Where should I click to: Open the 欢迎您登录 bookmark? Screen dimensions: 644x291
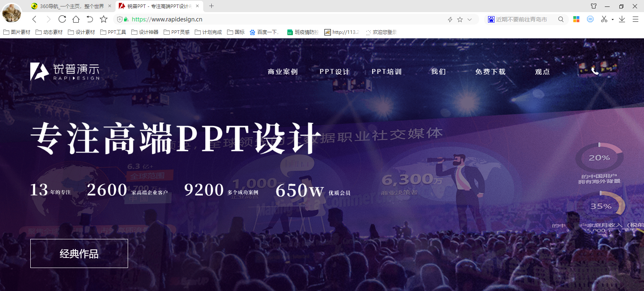381,32
